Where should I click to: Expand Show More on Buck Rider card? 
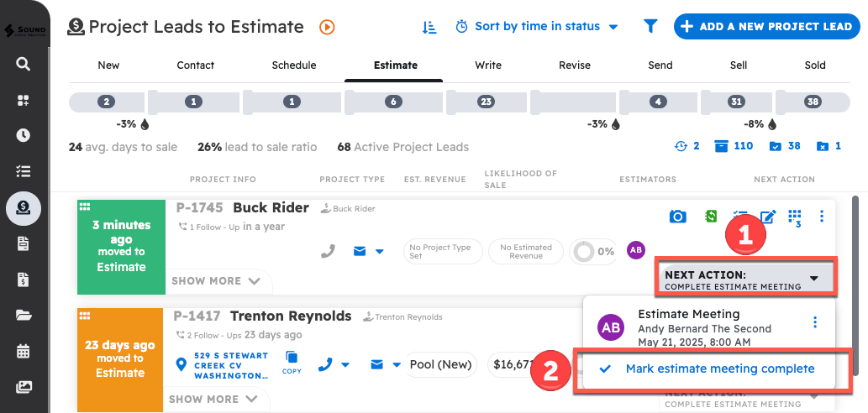point(216,281)
